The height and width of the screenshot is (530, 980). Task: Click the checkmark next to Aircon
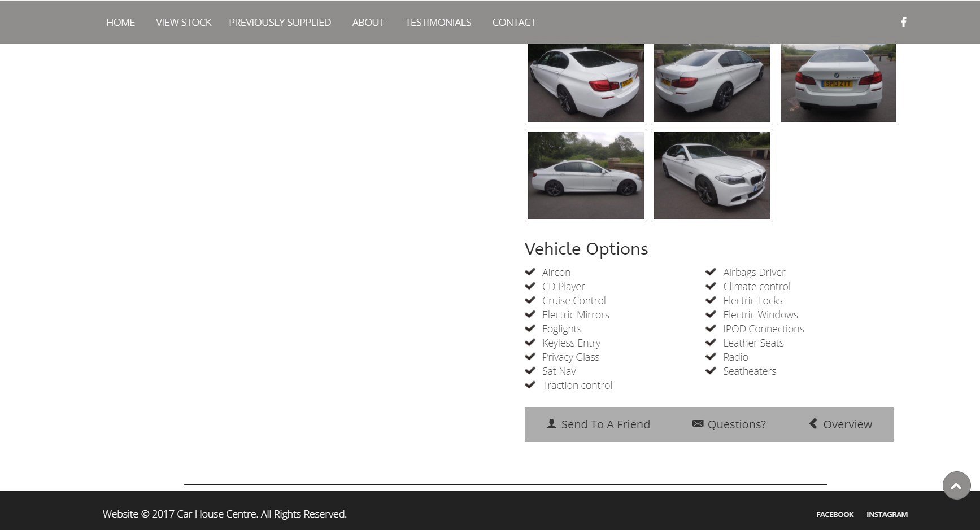tap(530, 272)
